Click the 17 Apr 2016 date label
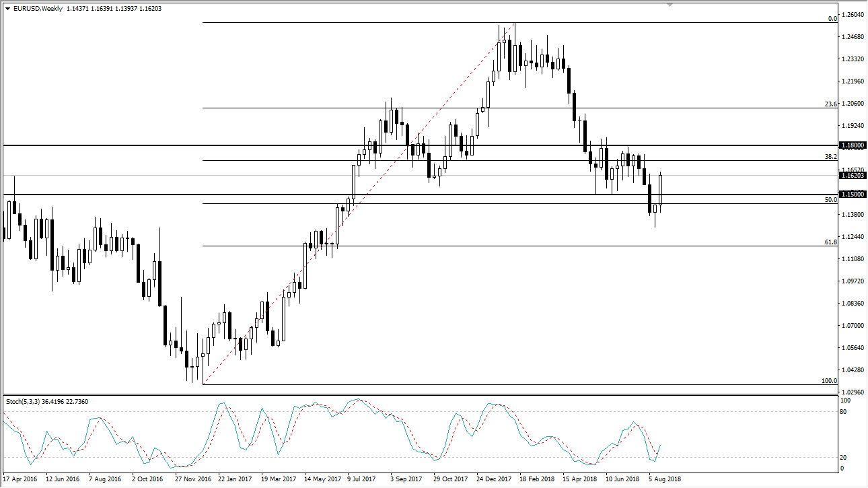This screenshot has width=868, height=488. (20, 479)
